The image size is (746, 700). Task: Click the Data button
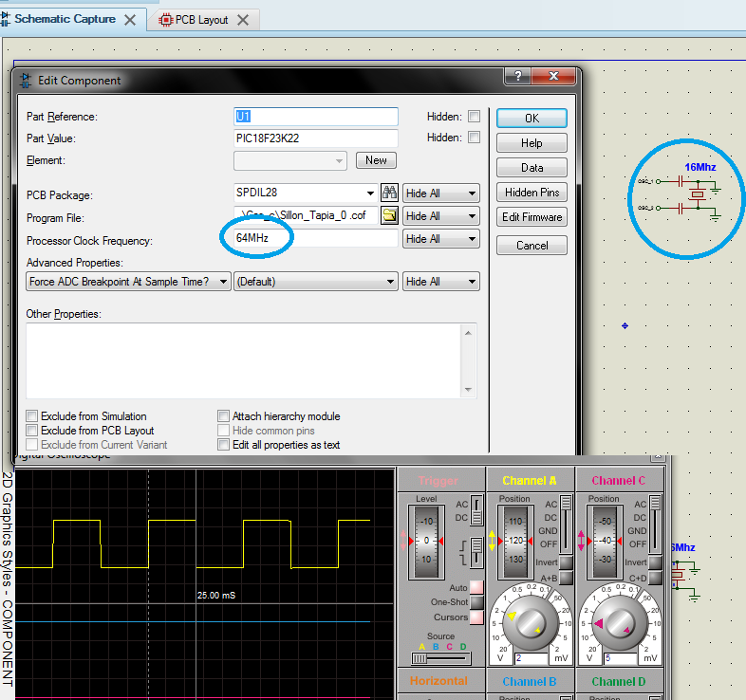[x=532, y=167]
